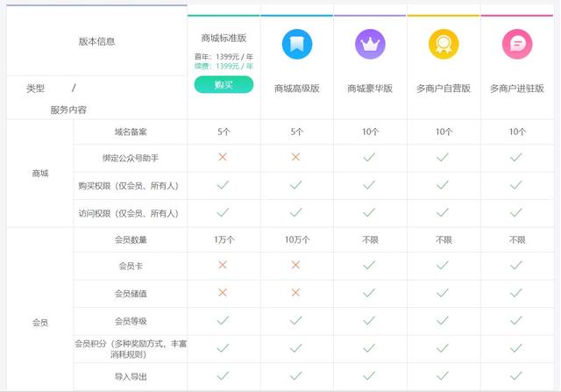This screenshot has height=392, width=561.
Task: Click the yellow medal icon for 多商户自营版
Action: coord(444,44)
